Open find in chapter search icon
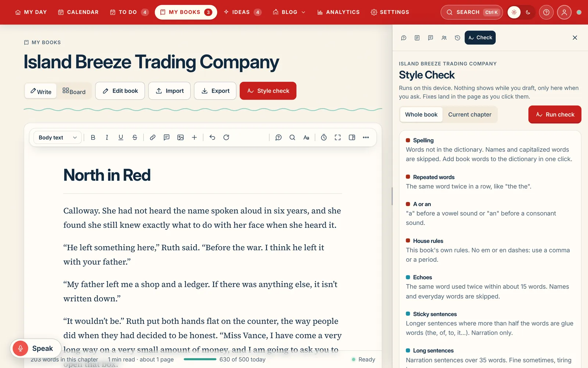The width and height of the screenshot is (588, 368). 292,137
